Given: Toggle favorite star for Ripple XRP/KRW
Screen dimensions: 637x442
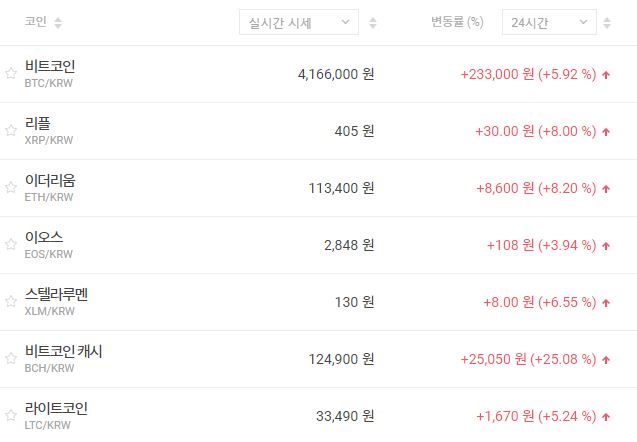Looking at the screenshot, I should tap(11, 130).
